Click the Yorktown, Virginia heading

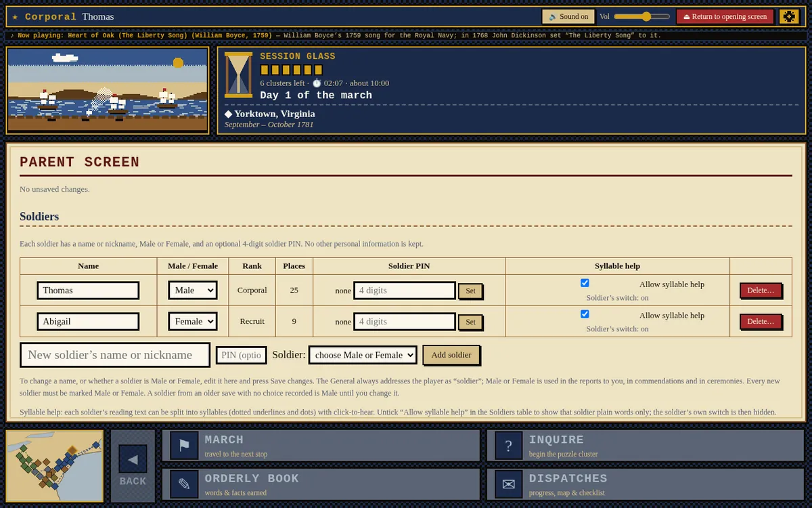(x=275, y=114)
